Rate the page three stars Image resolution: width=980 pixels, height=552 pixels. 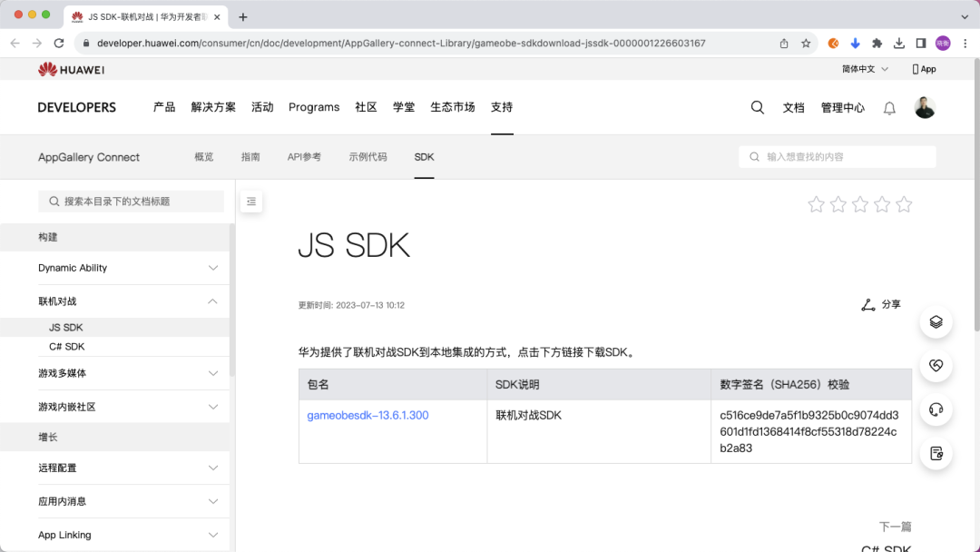click(x=860, y=204)
